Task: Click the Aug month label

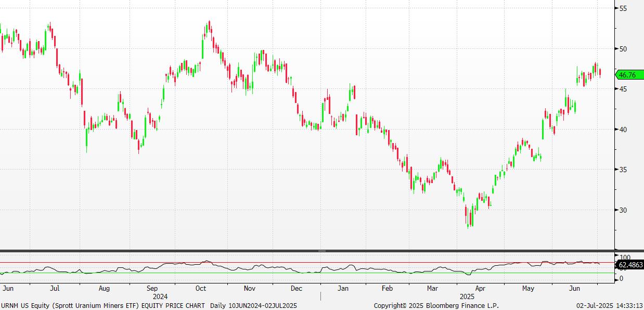Action: [104, 288]
